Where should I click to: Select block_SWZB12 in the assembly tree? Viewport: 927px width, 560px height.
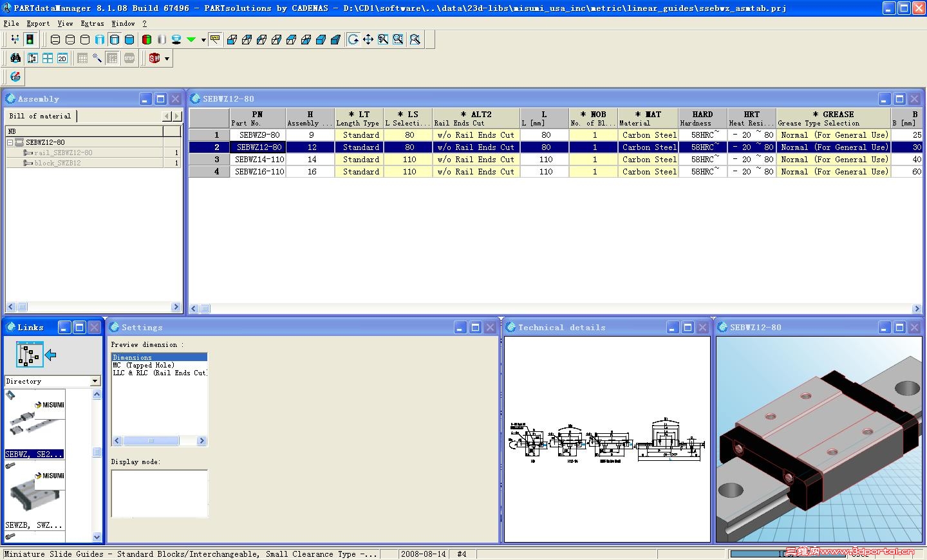tap(58, 163)
